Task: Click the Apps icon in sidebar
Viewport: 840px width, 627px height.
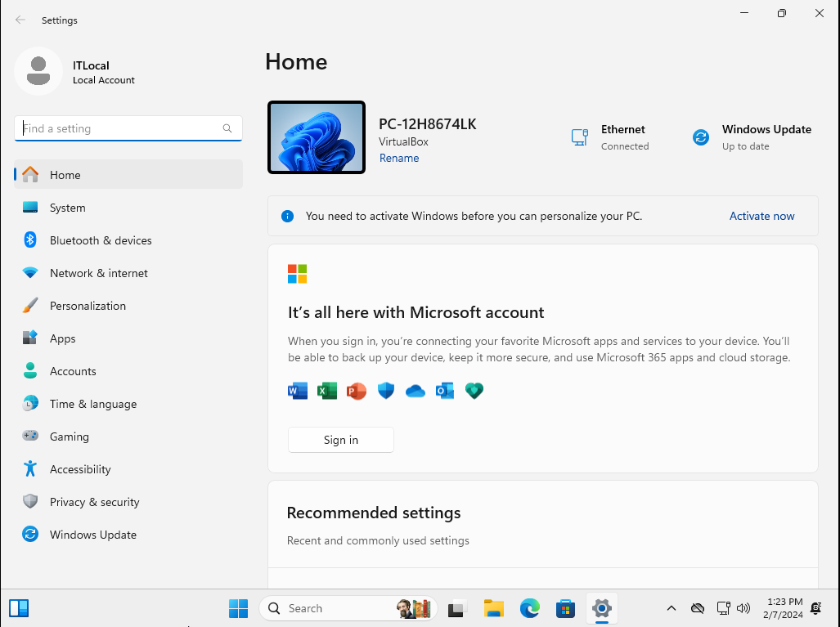Action: (x=30, y=338)
